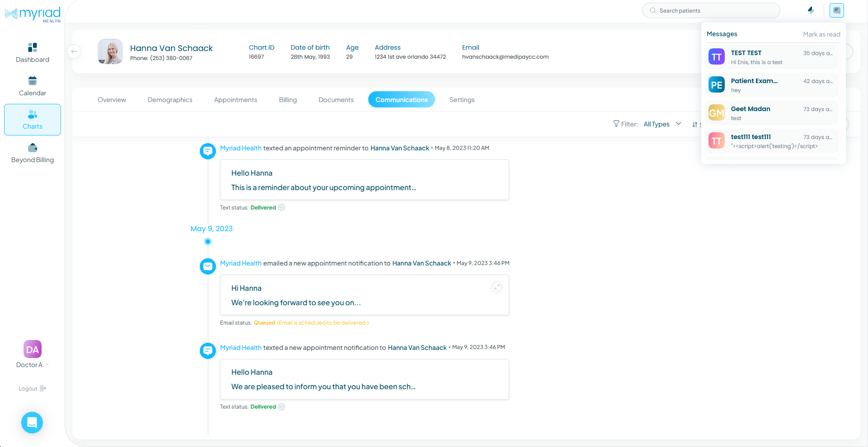Open the live chat bubble at bottom left
Image resolution: width=868 pixels, height=447 pixels.
click(x=32, y=423)
